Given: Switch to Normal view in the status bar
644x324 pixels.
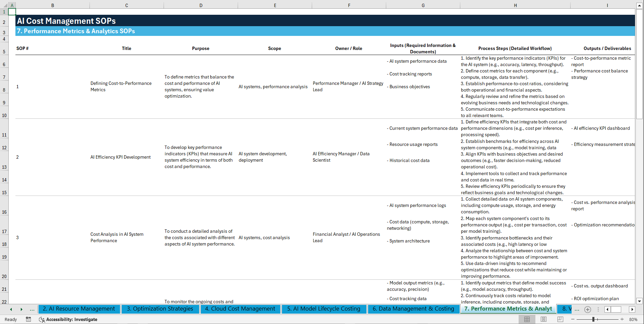Looking at the screenshot, I should (x=527, y=319).
